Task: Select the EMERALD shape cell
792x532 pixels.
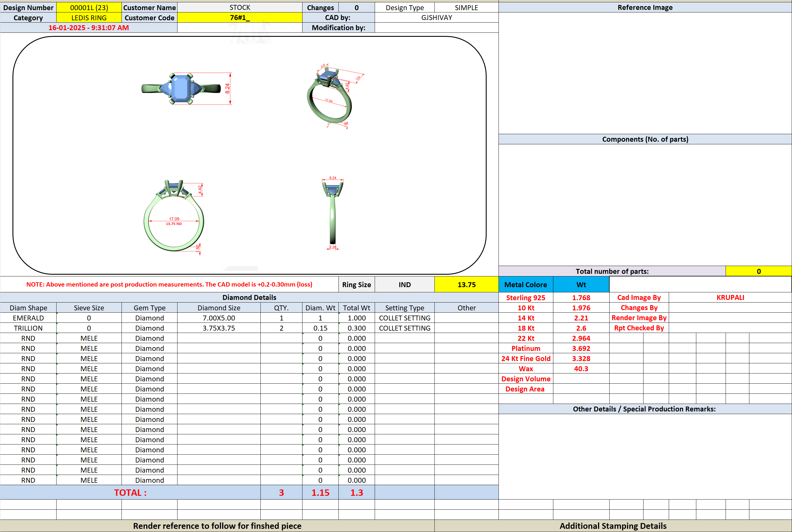Action: click(28, 318)
